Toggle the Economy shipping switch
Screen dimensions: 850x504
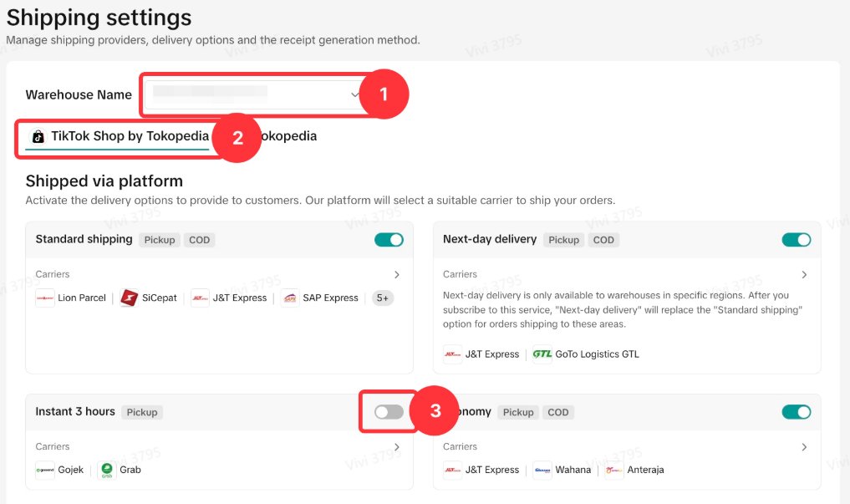[x=796, y=412]
